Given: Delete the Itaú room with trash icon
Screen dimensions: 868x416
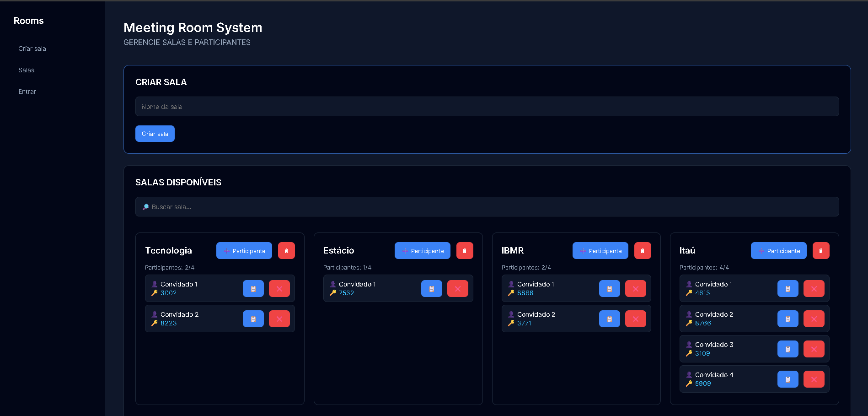Looking at the screenshot, I should 821,251.
